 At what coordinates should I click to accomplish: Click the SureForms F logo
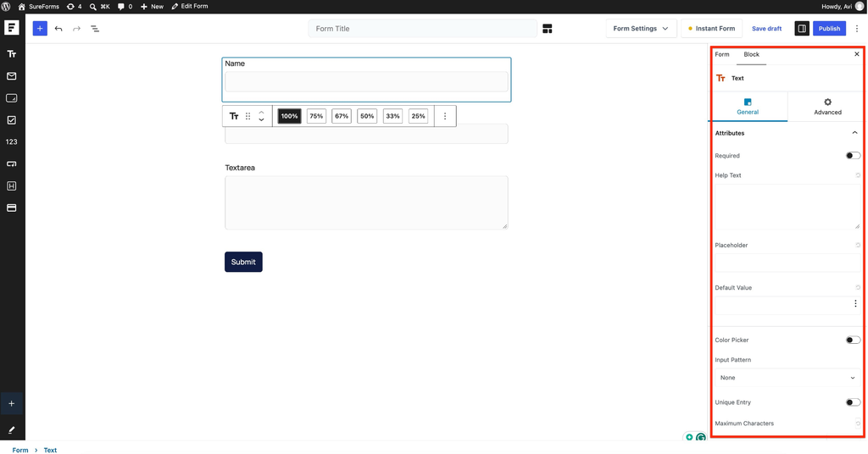[x=12, y=28]
